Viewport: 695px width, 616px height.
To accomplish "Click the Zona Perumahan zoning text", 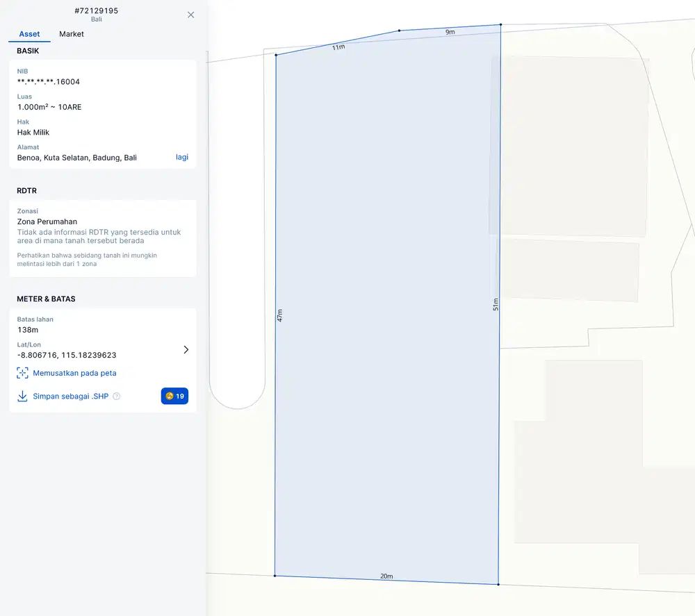I will tap(47, 222).
